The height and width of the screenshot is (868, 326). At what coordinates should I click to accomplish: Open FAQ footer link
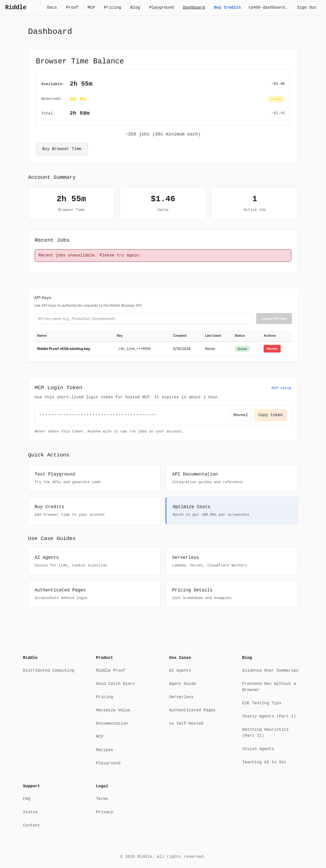26,799
